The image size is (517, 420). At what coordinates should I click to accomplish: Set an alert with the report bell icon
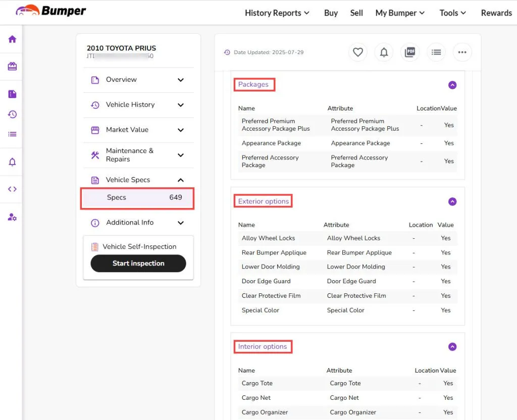pos(384,52)
